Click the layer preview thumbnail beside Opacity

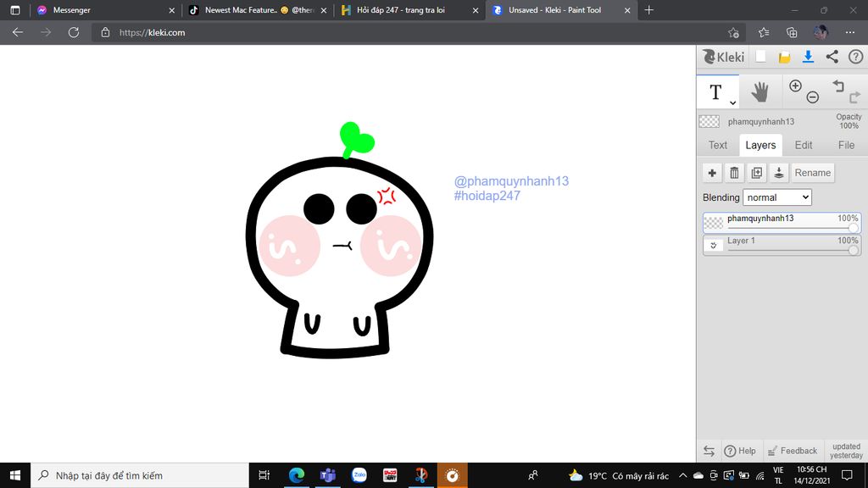point(709,121)
